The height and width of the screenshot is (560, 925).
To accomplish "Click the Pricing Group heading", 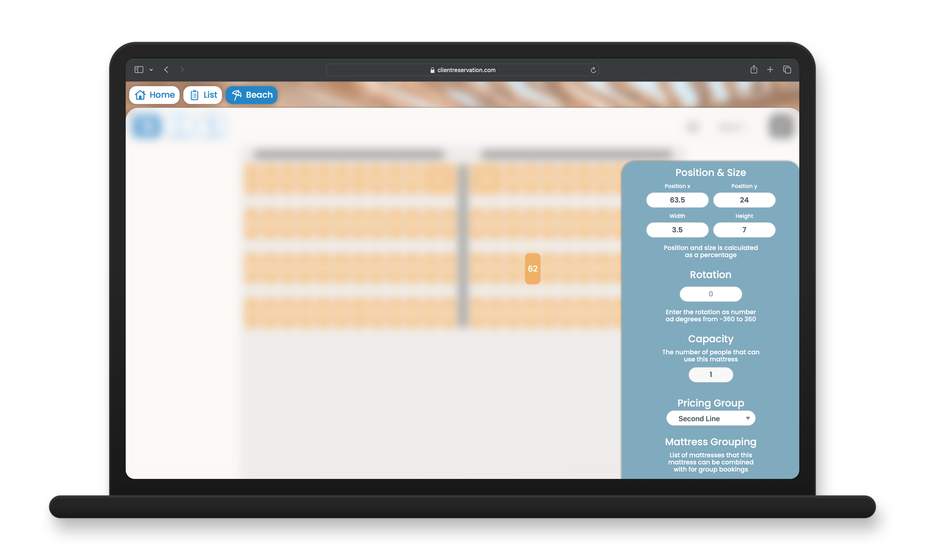I will pyautogui.click(x=711, y=403).
